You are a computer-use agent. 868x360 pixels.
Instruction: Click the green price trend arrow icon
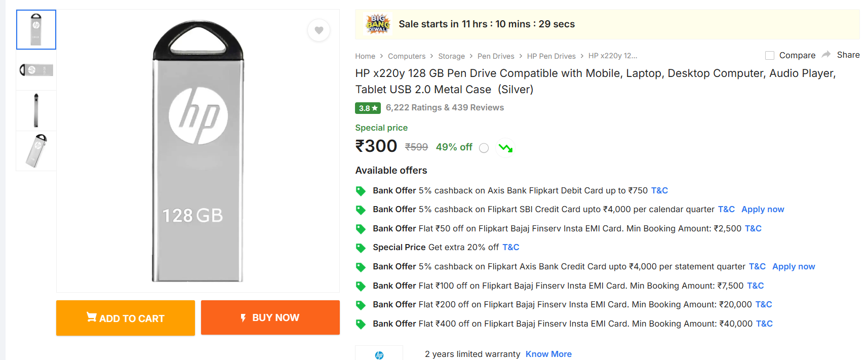click(505, 148)
